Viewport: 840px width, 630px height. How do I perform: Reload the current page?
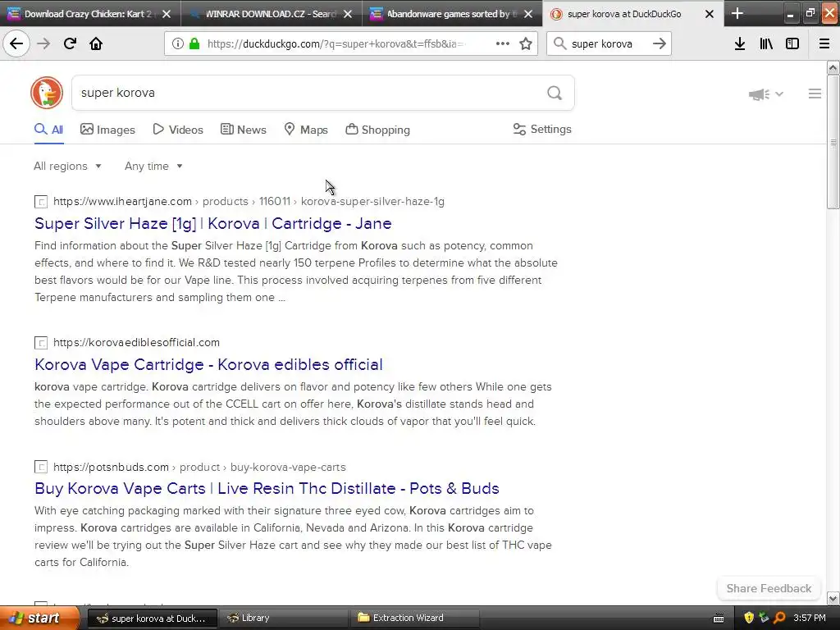point(70,43)
